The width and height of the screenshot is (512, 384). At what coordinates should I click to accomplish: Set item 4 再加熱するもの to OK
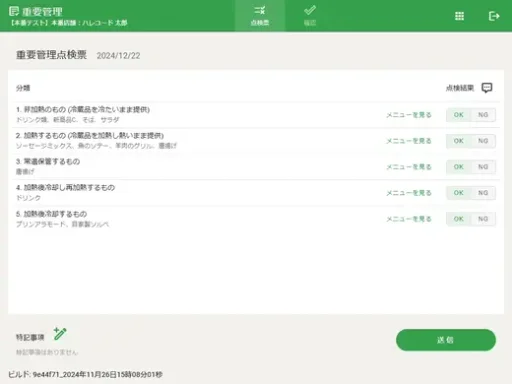(x=459, y=193)
